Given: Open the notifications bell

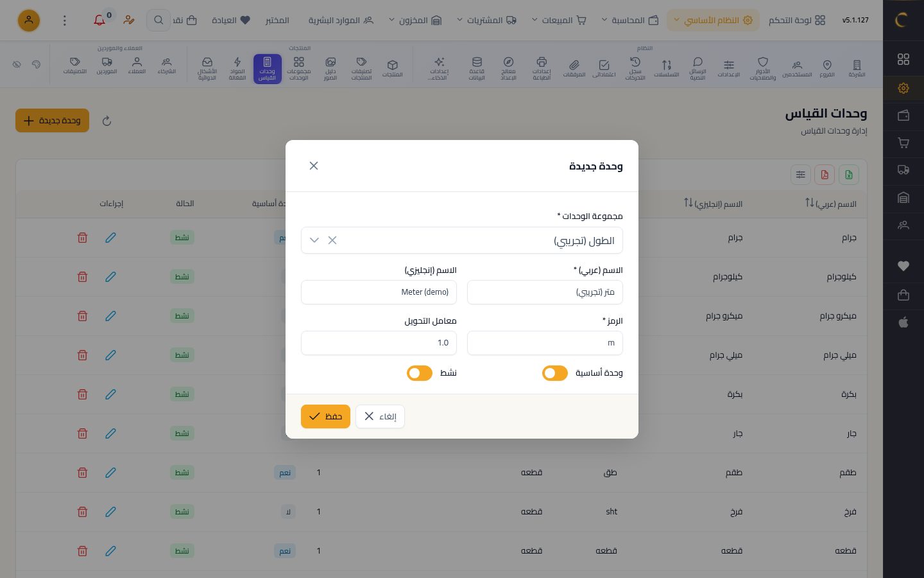Looking at the screenshot, I should point(99,21).
